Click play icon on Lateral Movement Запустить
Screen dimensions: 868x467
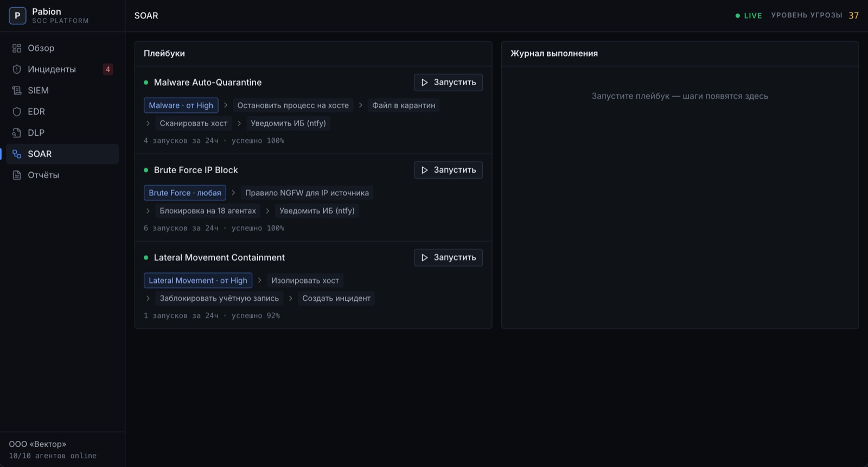click(x=425, y=257)
